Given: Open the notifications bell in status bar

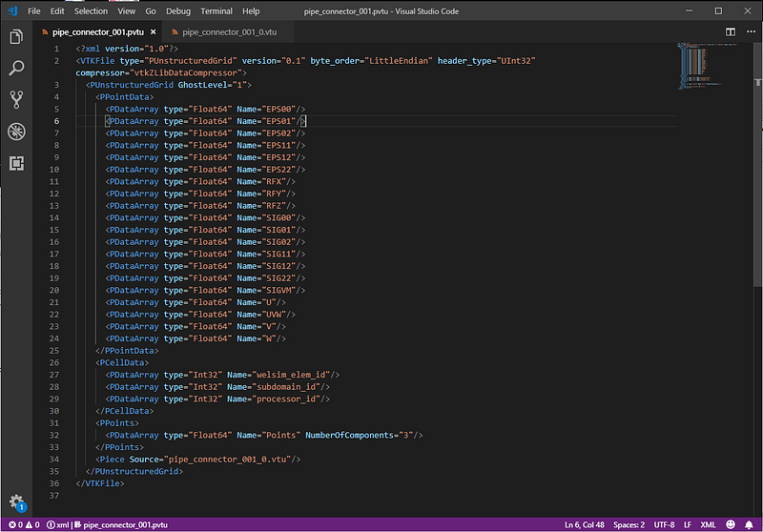Looking at the screenshot, I should click(749, 524).
